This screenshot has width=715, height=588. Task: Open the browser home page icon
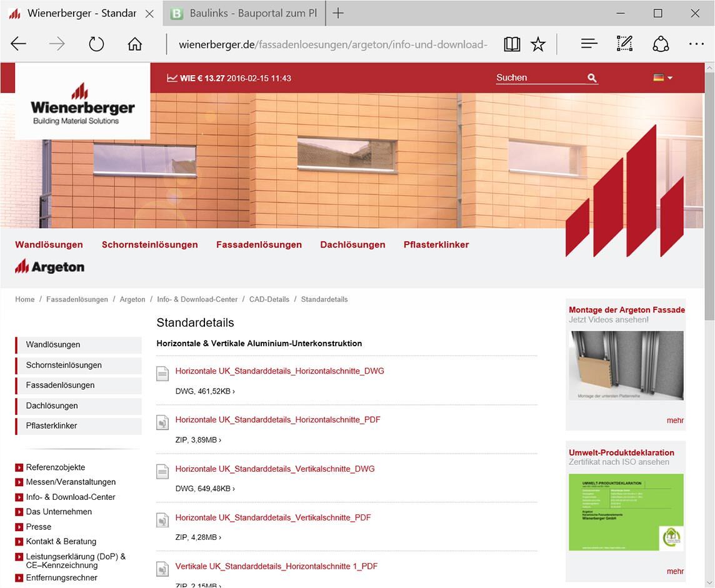(x=135, y=44)
